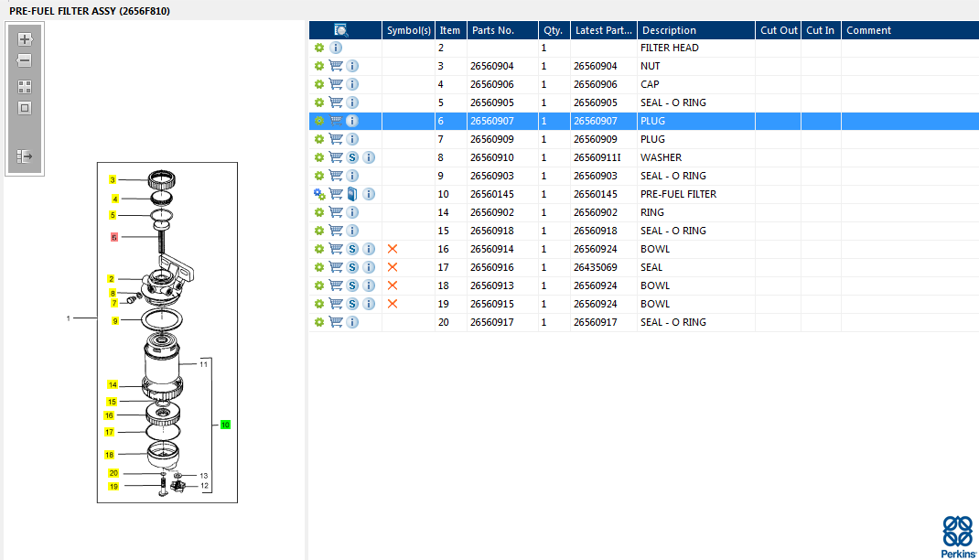This screenshot has height=560, width=979.
Task: Add NUT item 3 to cart
Action: (336, 66)
